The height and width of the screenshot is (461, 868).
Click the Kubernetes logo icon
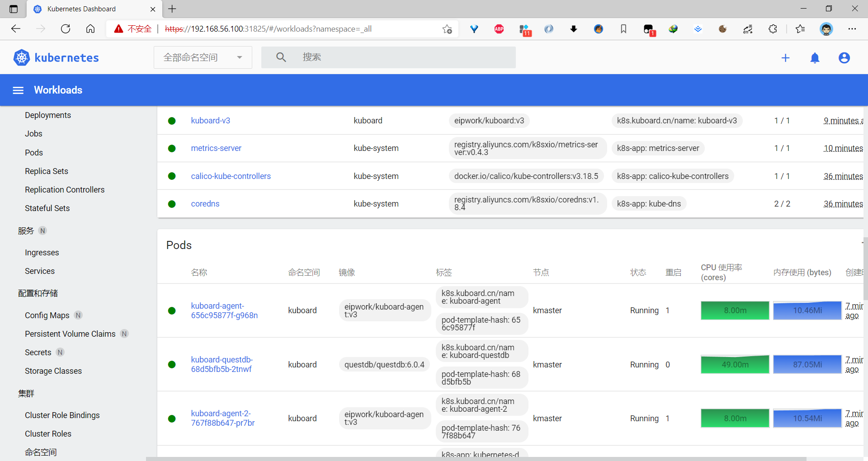[22, 57]
